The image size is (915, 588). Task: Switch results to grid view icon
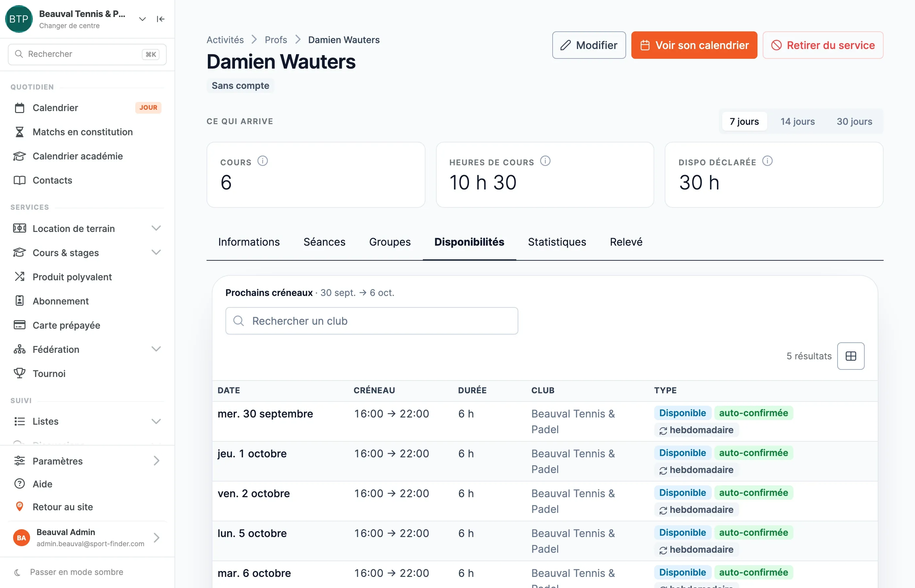851,356
